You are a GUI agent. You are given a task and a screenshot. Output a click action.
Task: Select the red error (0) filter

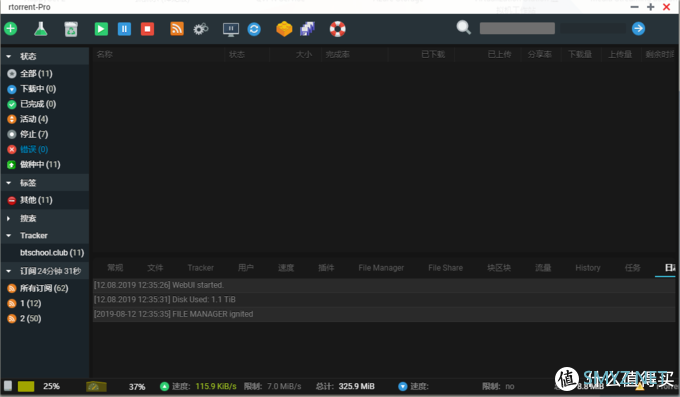[28, 150]
